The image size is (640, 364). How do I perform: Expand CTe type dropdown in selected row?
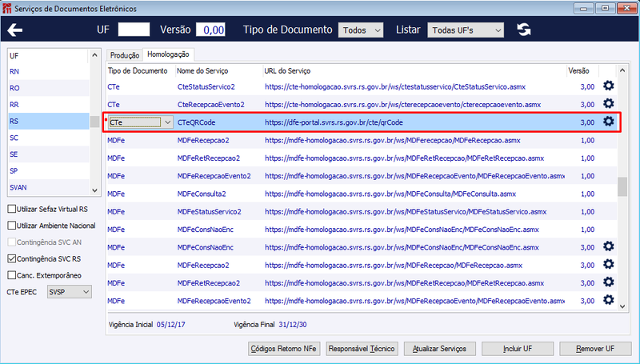tap(168, 122)
